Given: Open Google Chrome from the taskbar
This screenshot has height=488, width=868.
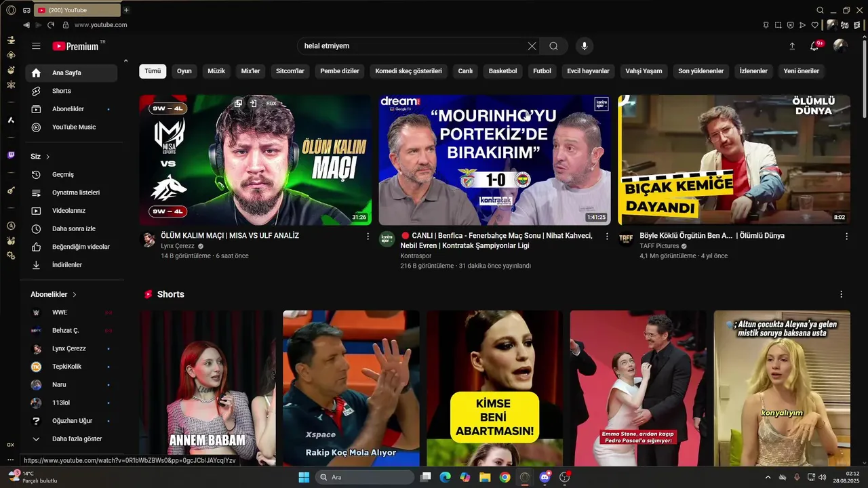Looking at the screenshot, I should [x=505, y=477].
